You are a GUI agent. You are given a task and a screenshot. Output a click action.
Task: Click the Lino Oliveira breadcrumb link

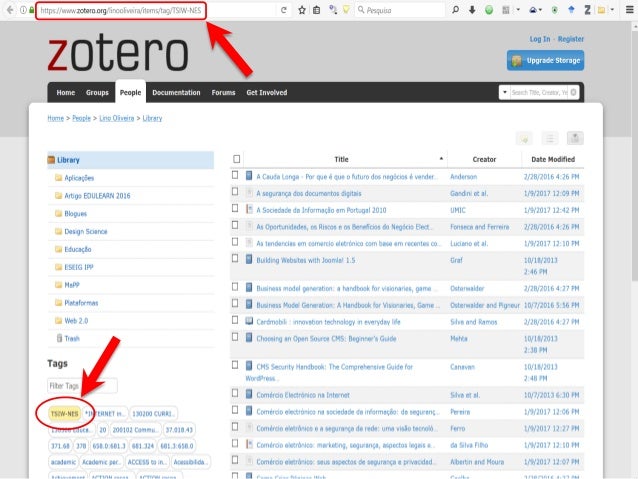click(117, 118)
